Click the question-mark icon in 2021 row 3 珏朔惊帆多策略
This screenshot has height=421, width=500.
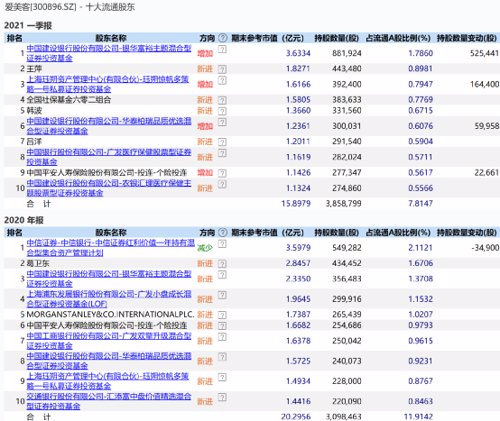[222, 80]
